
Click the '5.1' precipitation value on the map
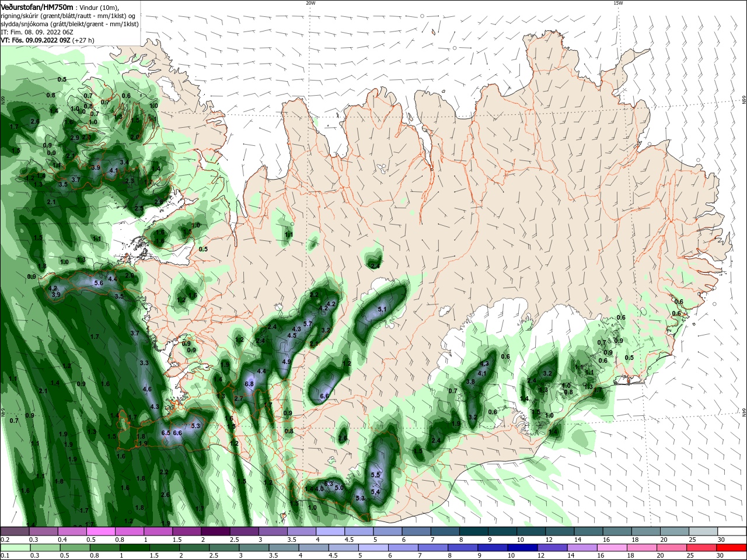[x=383, y=309]
